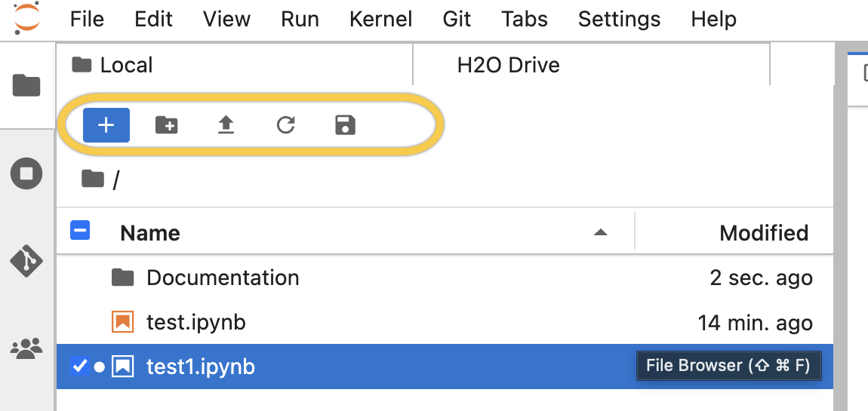Open the File Browser sidebar folder icon
The image size is (868, 411).
pyautogui.click(x=26, y=86)
